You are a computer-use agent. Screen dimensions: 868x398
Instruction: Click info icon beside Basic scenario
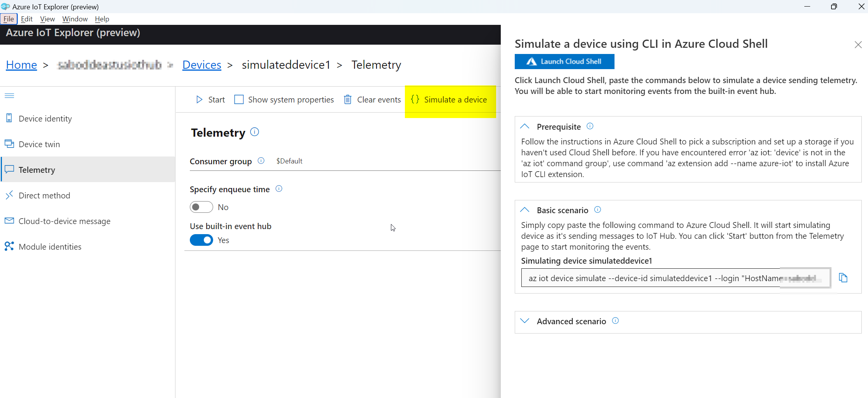pos(598,210)
